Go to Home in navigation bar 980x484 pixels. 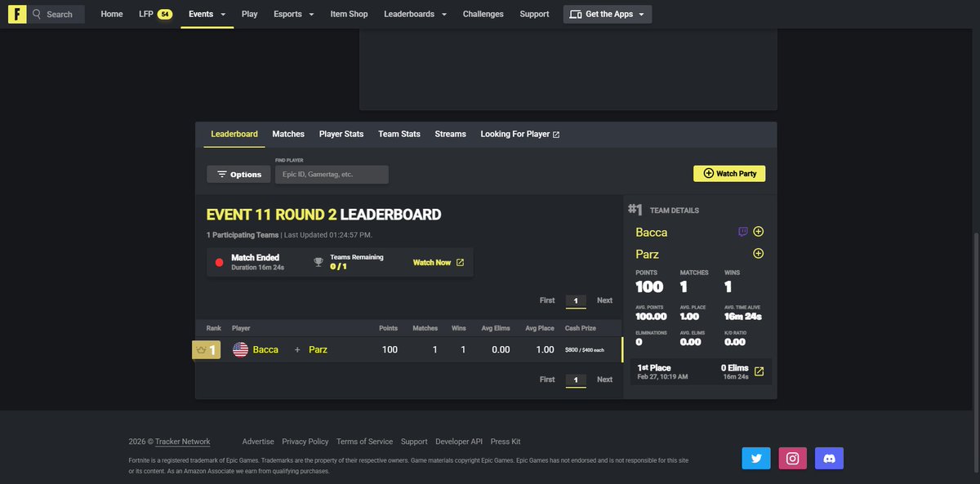pos(112,14)
